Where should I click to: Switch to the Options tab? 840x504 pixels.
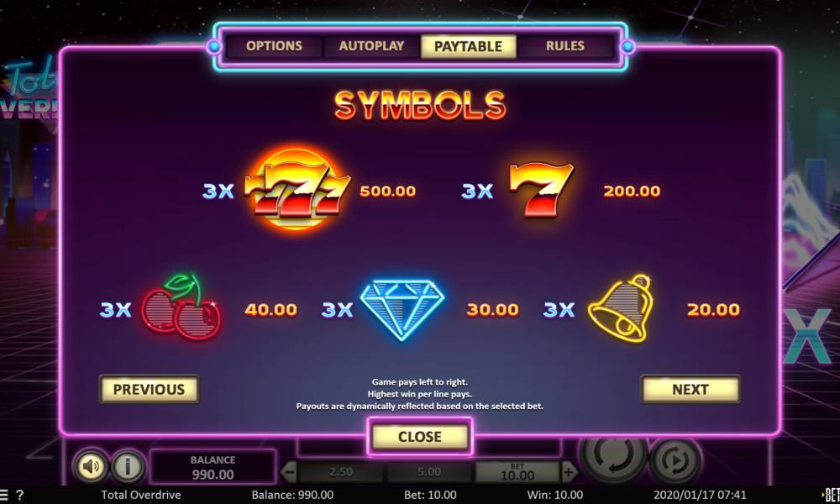[x=274, y=46]
